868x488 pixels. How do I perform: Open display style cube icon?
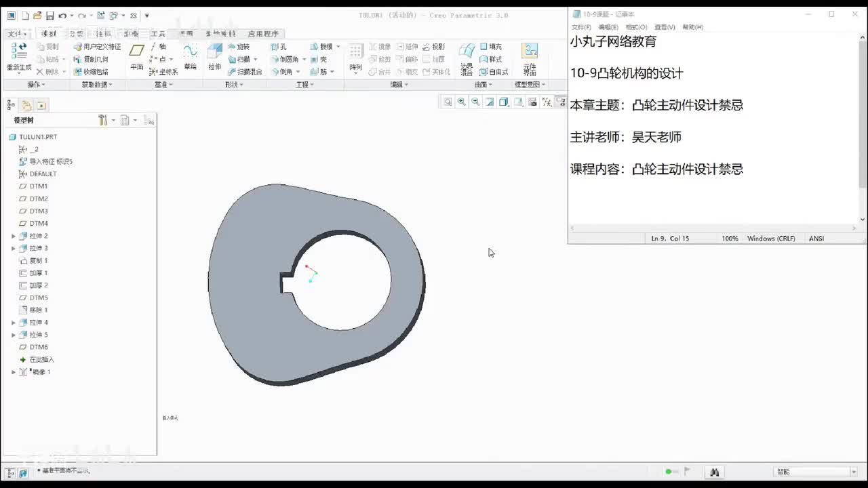point(504,102)
